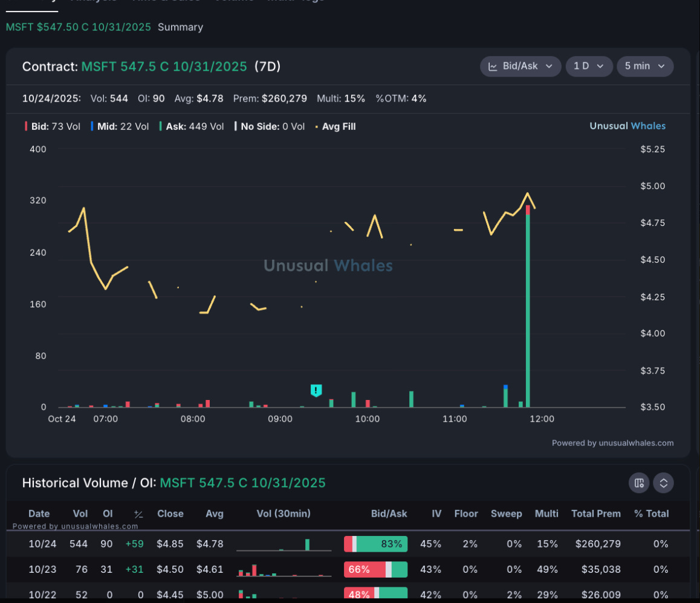Click the columns settings icon button
700x603 pixels.
639,483
